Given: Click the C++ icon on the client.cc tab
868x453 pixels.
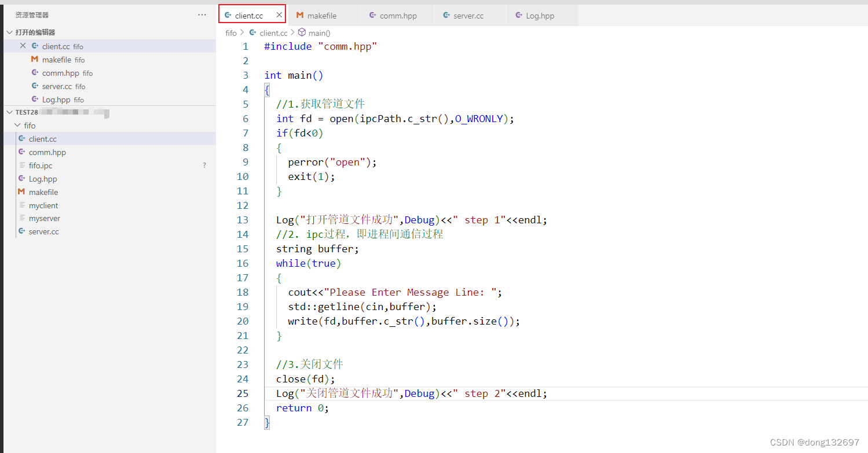Looking at the screenshot, I should coord(228,15).
